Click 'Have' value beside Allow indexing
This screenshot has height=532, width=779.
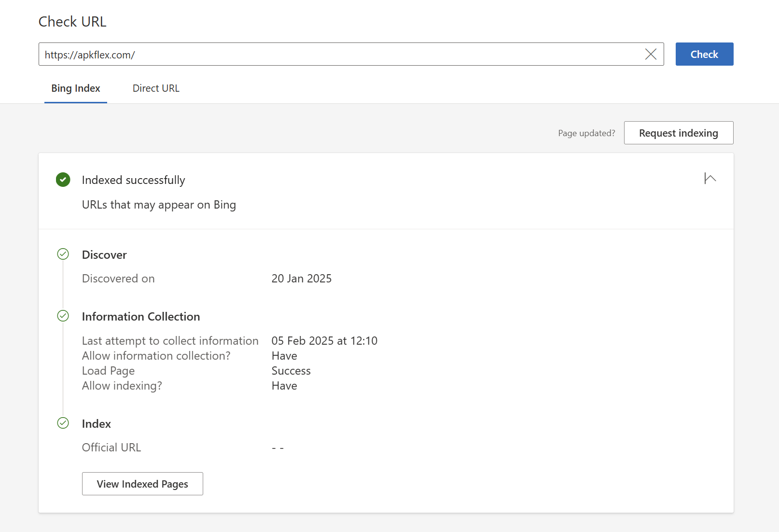284,386
